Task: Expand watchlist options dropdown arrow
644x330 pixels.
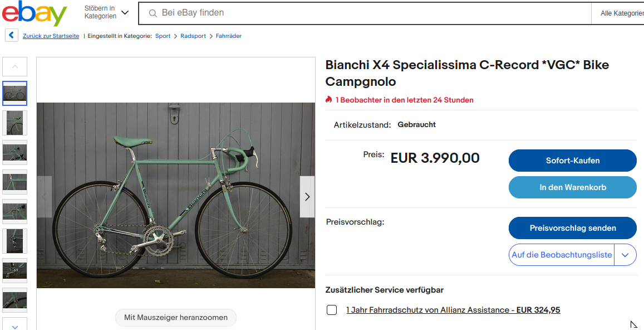Action: pos(625,255)
